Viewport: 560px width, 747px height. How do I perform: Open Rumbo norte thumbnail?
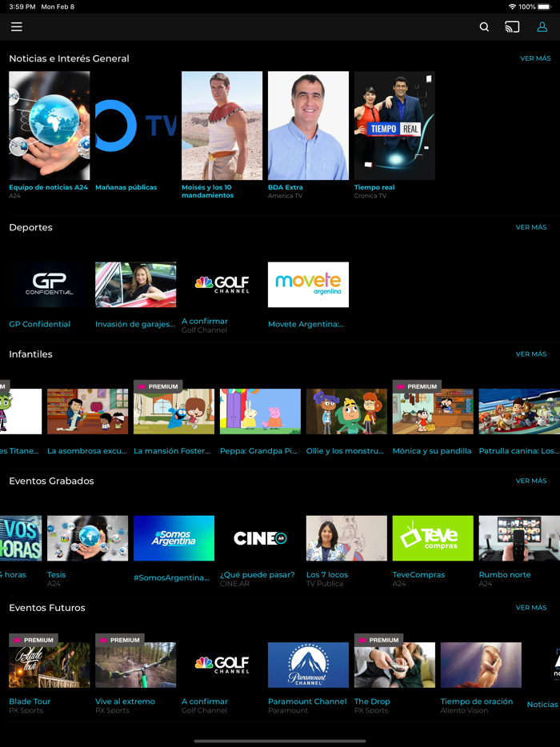point(519,538)
